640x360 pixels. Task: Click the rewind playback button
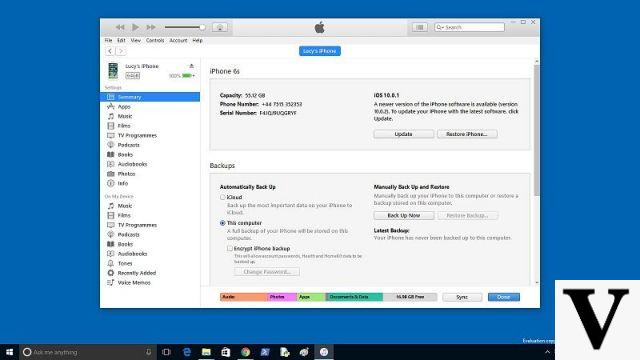[120, 27]
